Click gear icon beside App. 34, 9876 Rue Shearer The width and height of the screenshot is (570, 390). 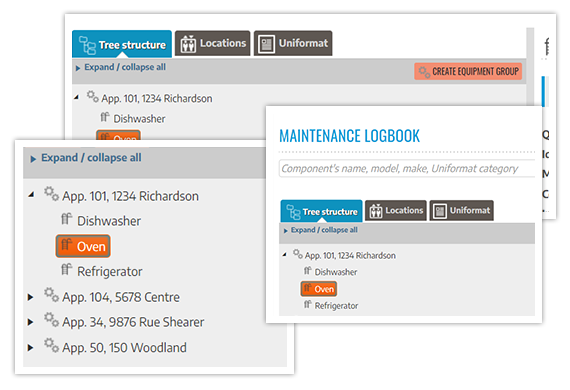click(51, 320)
